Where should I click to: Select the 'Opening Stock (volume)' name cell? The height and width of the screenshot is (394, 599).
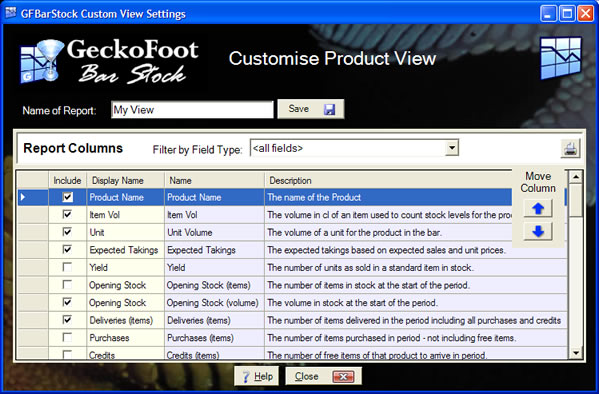tap(214, 303)
